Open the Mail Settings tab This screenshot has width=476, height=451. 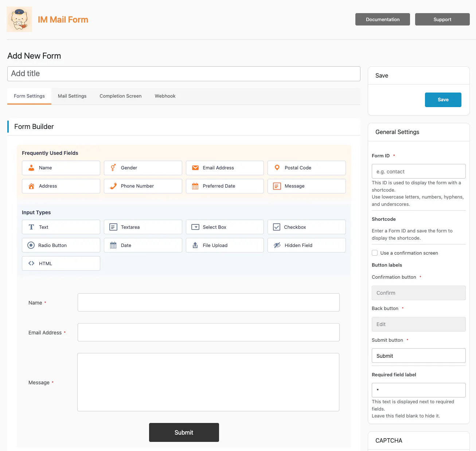(72, 96)
